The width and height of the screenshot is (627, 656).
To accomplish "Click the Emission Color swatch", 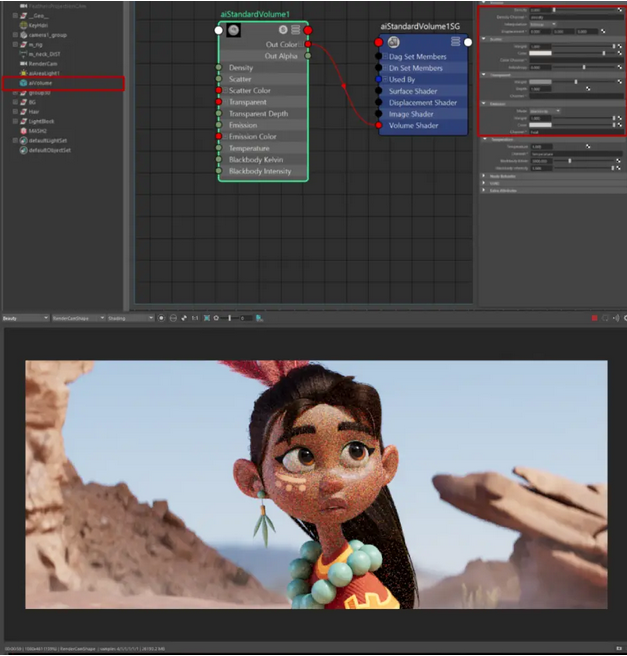I will [540, 125].
